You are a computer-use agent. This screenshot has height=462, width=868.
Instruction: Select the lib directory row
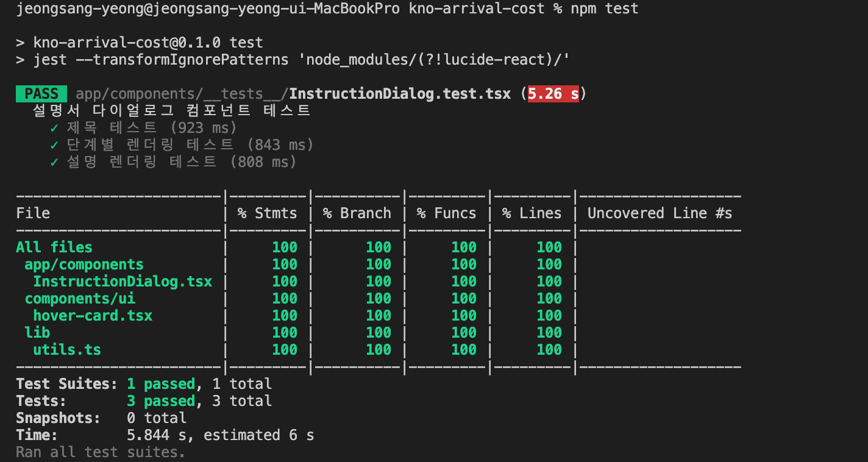tap(37, 333)
